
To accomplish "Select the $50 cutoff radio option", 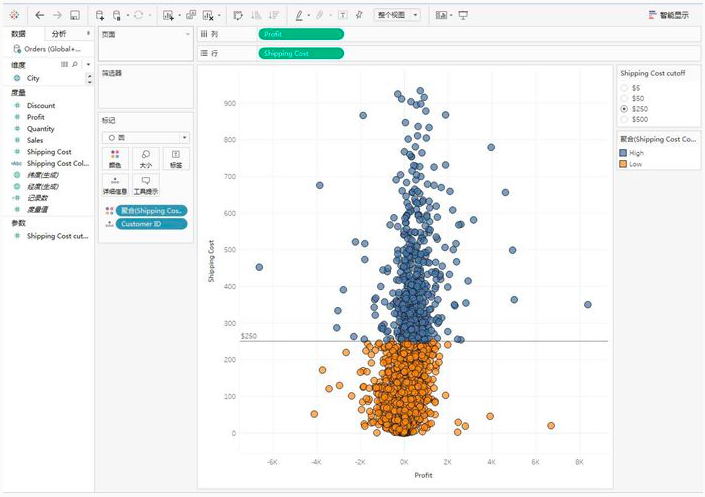I will pos(624,99).
